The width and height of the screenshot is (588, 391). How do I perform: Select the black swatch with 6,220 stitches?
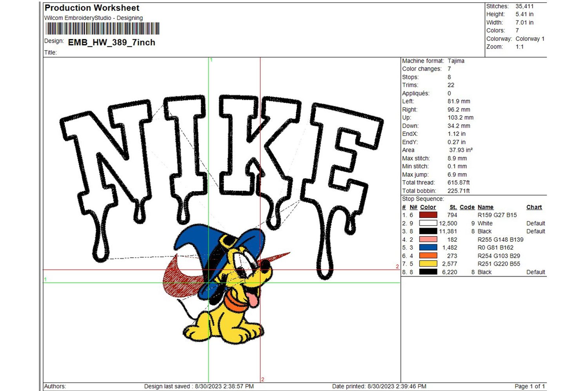coord(428,272)
